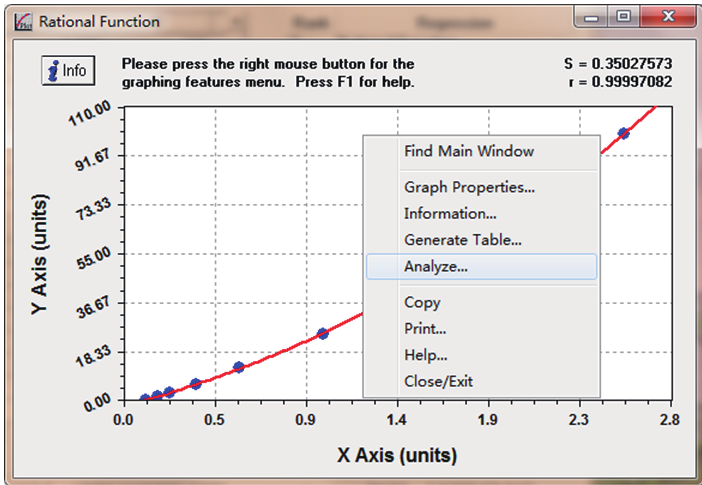Select Generate Table... menu entry

point(462,240)
